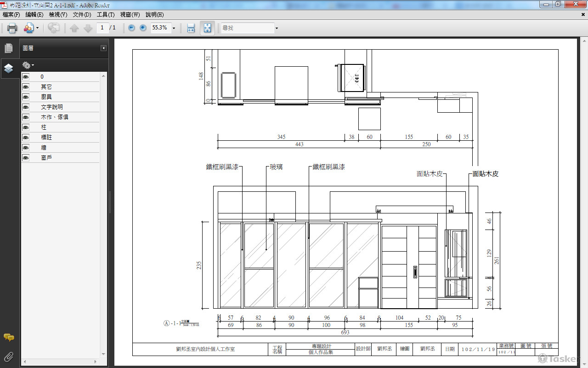Open the zoom percentage dropdown arrow

tap(174, 28)
